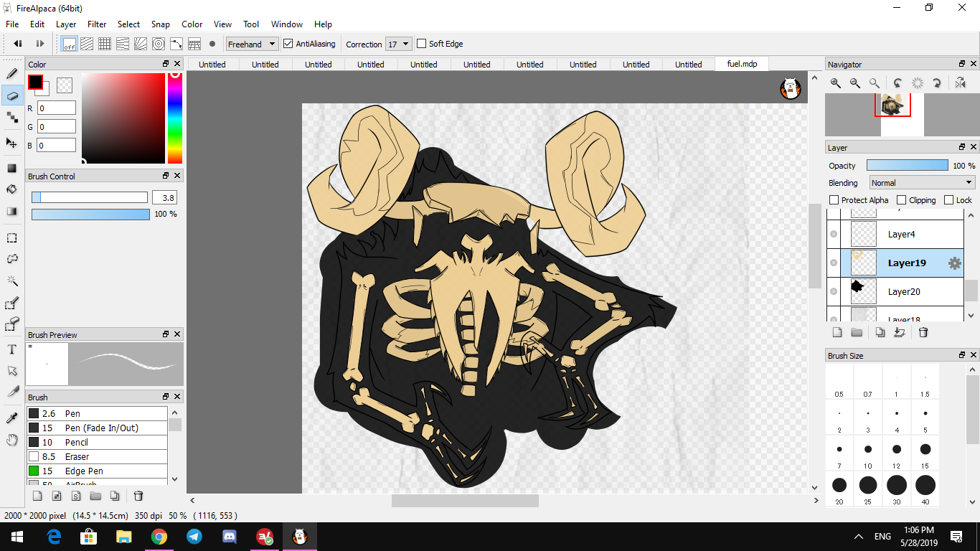This screenshot has width=980, height=551.
Task: Select the Hand pan tool
Action: [12, 440]
